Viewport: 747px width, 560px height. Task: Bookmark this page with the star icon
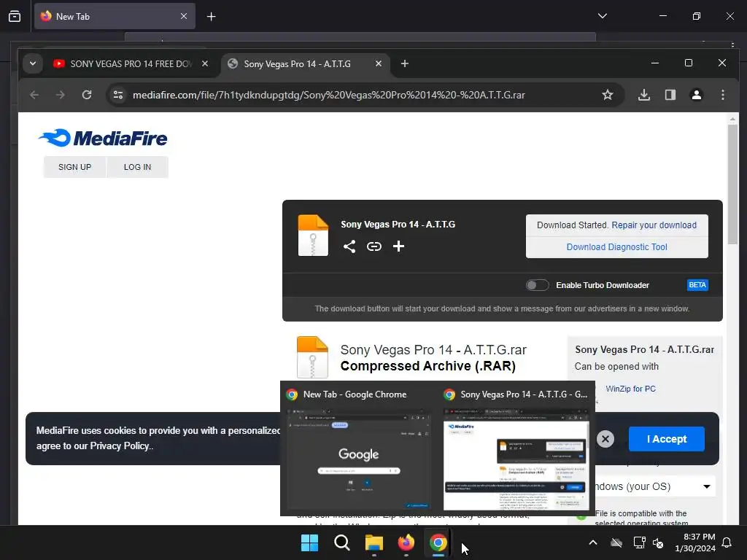click(608, 95)
